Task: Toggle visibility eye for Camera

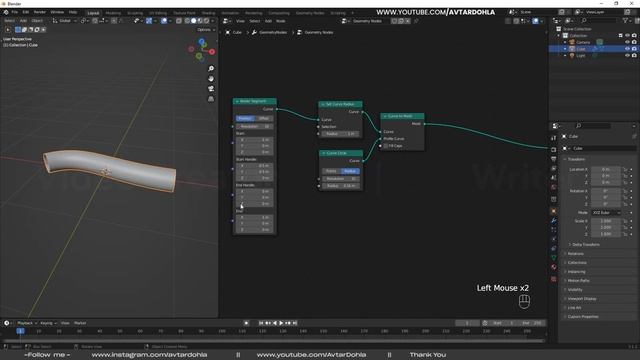Action: pyautogui.click(x=627, y=42)
